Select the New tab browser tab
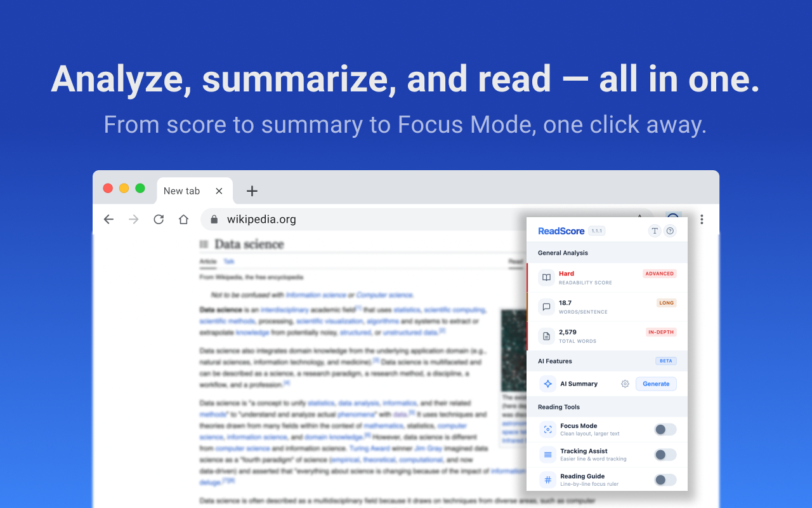Viewport: 812px width, 508px height. (x=181, y=190)
